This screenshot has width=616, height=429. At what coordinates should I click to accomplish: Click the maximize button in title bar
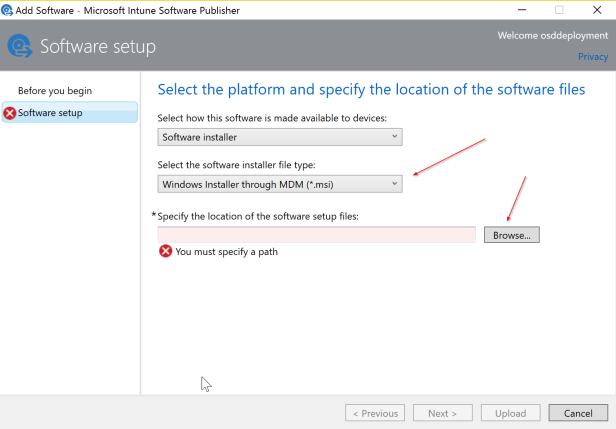coord(559,10)
